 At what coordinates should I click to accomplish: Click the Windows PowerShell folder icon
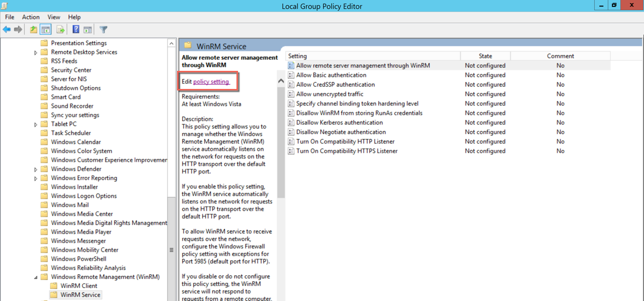(x=45, y=258)
